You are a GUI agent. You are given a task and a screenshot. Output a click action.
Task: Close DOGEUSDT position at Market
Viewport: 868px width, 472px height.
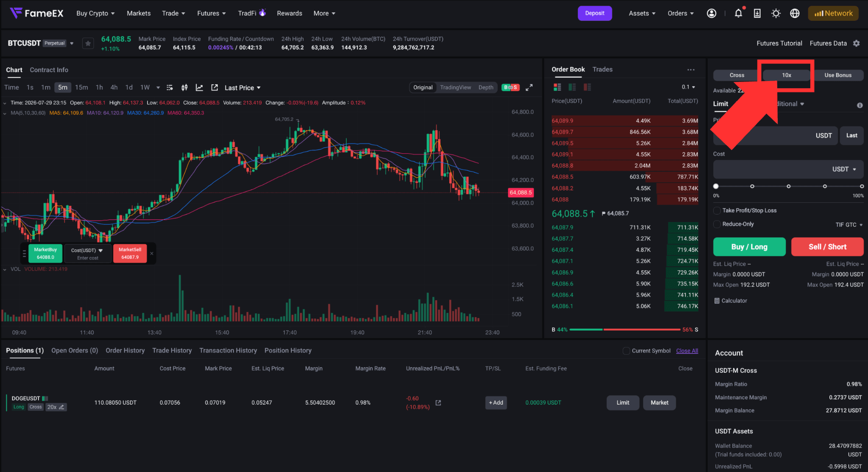point(659,403)
